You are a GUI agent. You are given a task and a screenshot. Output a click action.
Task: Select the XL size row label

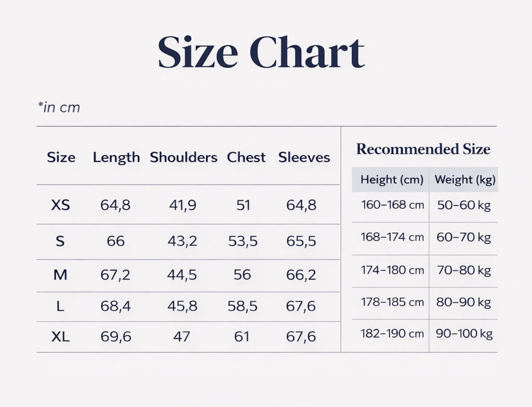pyautogui.click(x=61, y=337)
